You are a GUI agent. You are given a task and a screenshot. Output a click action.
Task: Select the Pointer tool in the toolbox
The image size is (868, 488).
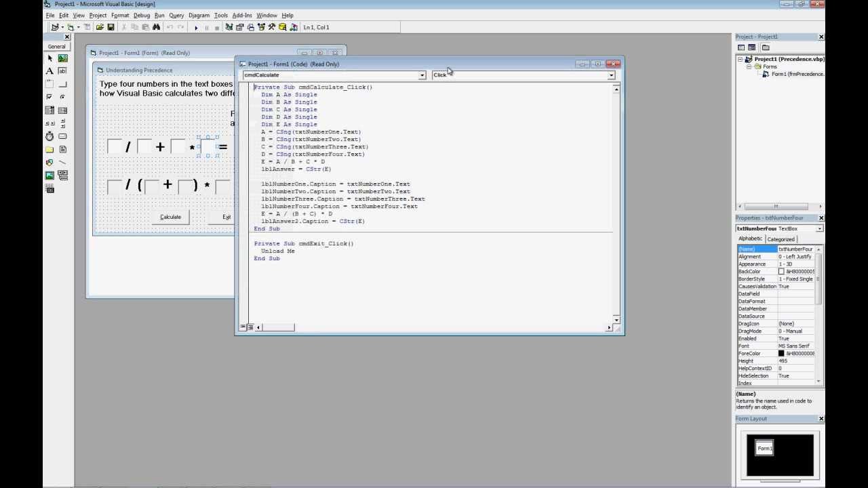[x=50, y=58]
